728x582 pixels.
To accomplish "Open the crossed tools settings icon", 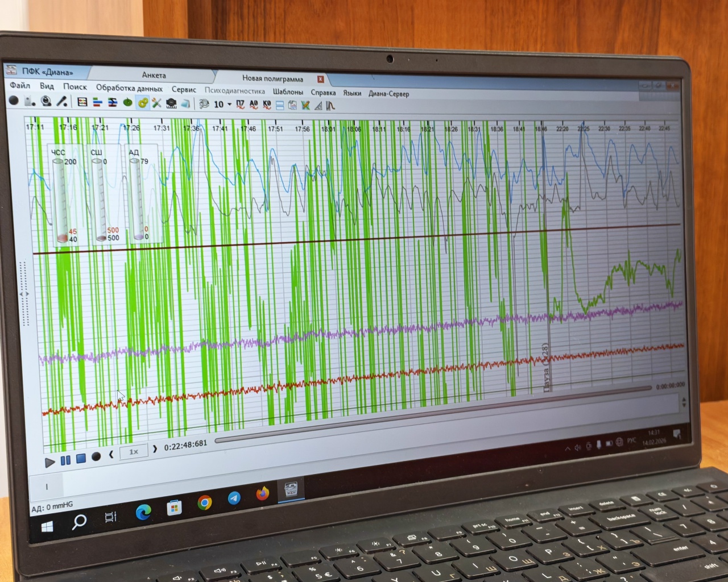I will coord(156,103).
